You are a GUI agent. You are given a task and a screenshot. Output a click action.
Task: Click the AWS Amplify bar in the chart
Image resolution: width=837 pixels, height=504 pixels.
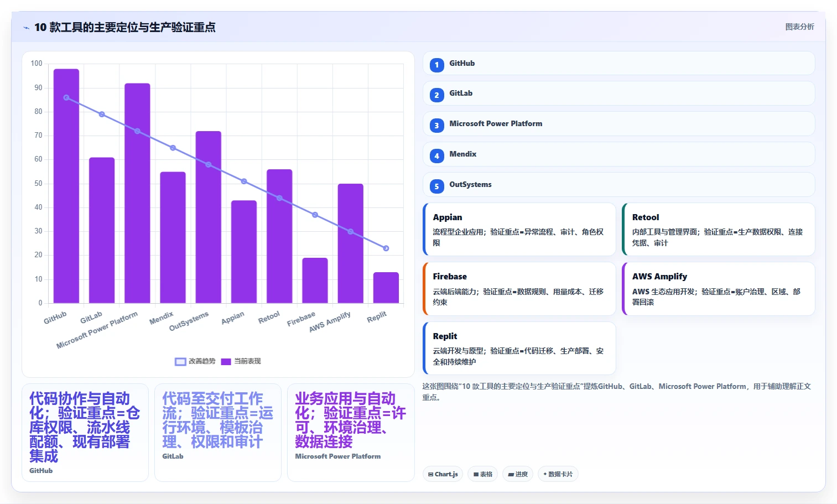tap(351, 243)
